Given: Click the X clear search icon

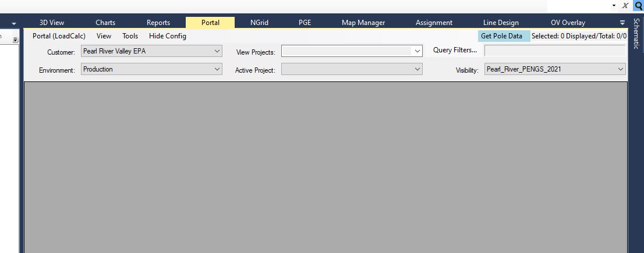Looking at the screenshot, I should click(625, 5).
